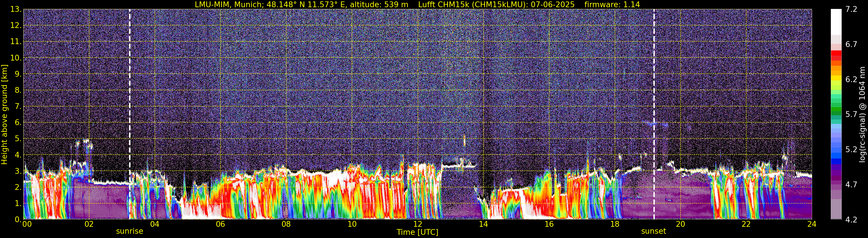This screenshot has width=868, height=238.
Task: Click colorbar value '4.2'
Action: (x=851, y=220)
